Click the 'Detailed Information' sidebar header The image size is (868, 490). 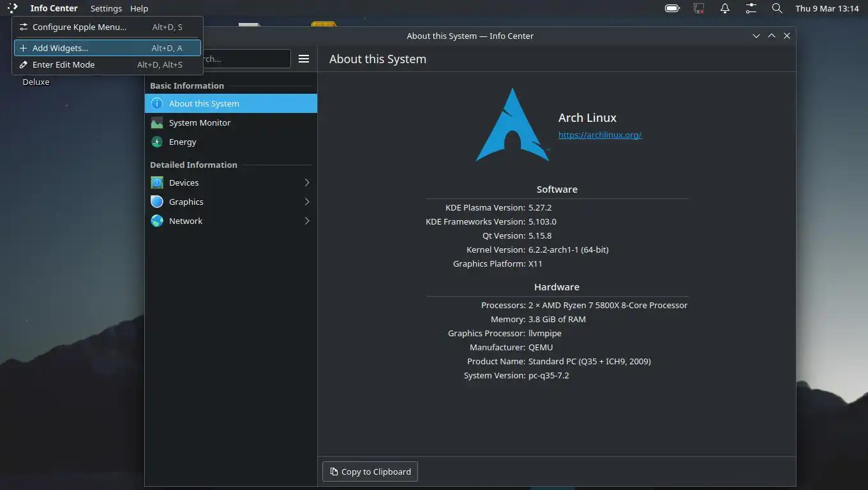(193, 165)
